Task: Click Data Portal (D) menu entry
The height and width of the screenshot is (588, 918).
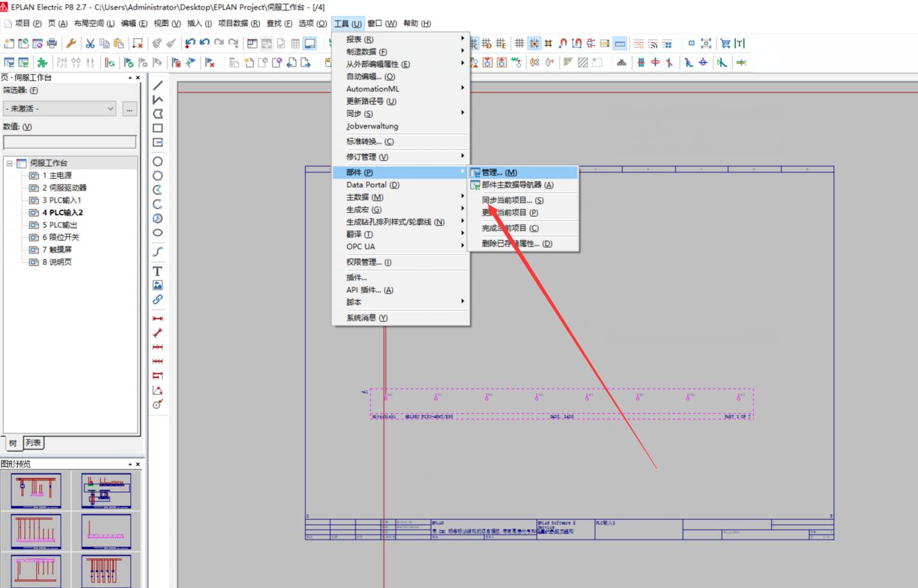Action: tap(400, 185)
